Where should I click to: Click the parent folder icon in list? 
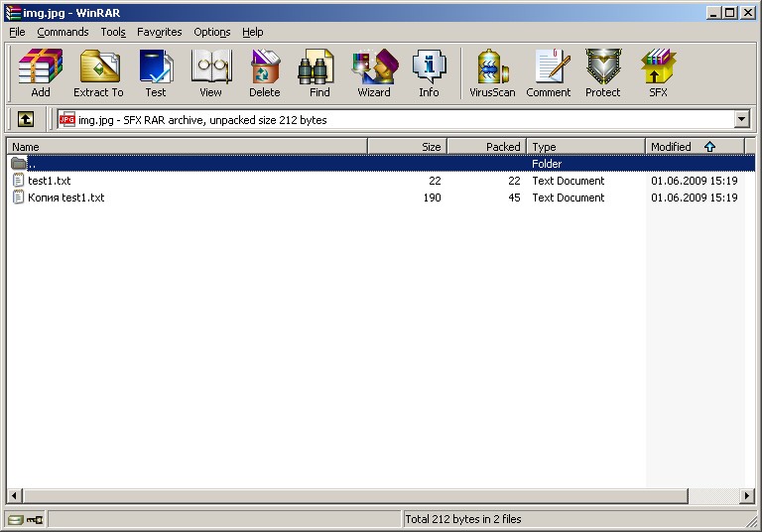[x=19, y=164]
